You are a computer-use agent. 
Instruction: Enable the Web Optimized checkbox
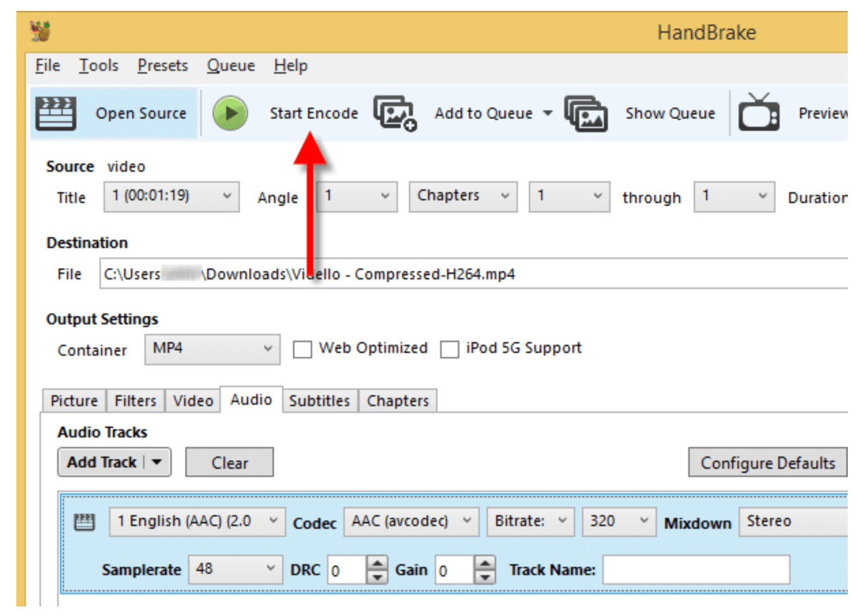(302, 350)
